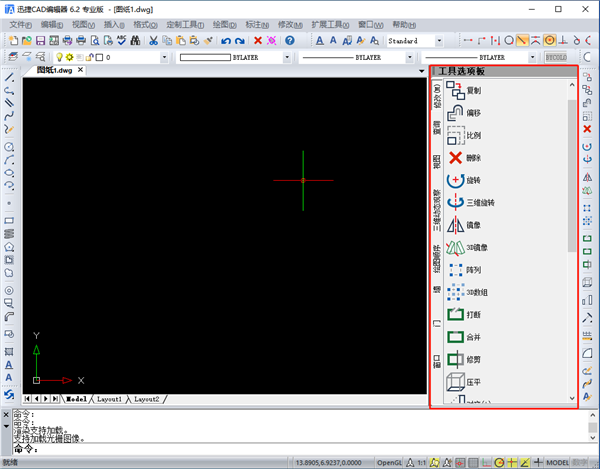Viewport: 600px width, 469px height.
Task: Select the 旋转 rotate tool in palette
Action: 464,180
